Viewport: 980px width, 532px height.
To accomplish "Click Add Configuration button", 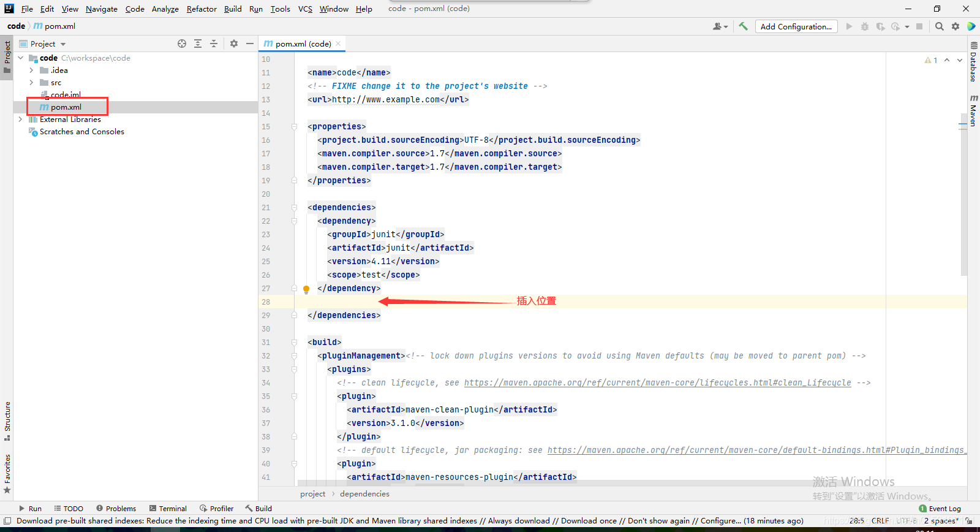I will click(x=796, y=26).
